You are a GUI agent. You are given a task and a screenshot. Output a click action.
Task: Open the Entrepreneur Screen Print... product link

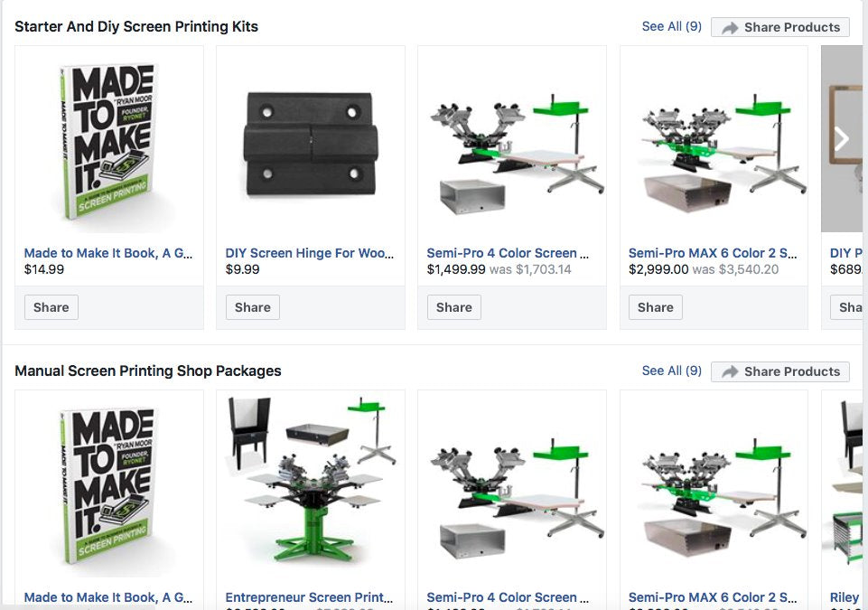309,597
